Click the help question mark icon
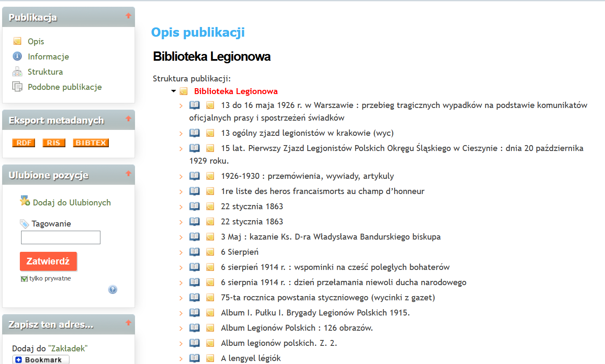This screenshot has height=364, width=605. point(113,289)
